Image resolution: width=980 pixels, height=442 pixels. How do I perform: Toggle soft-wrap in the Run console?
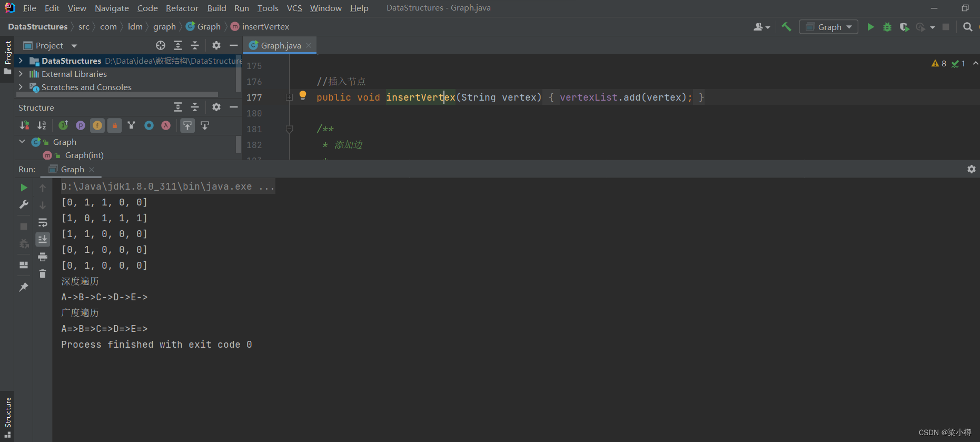43,222
